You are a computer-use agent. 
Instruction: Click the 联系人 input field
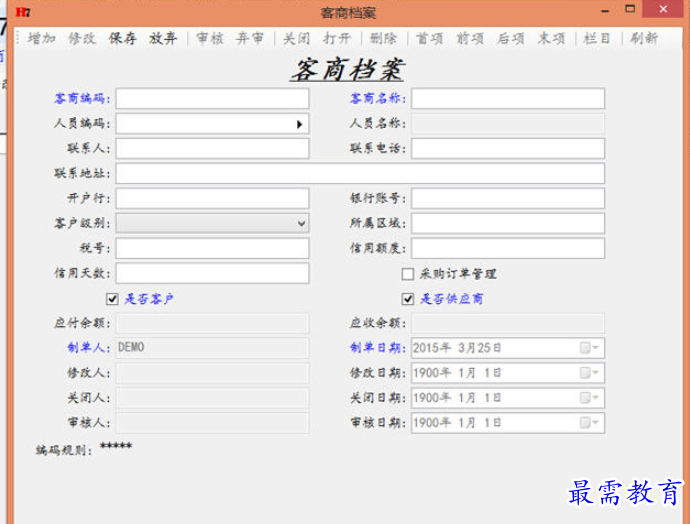212,149
